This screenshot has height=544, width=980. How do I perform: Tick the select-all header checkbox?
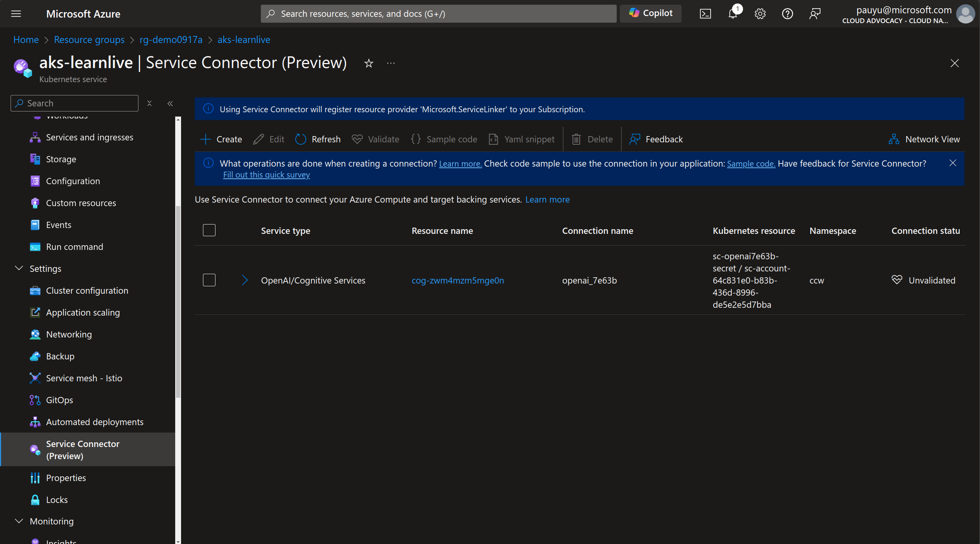(x=209, y=230)
